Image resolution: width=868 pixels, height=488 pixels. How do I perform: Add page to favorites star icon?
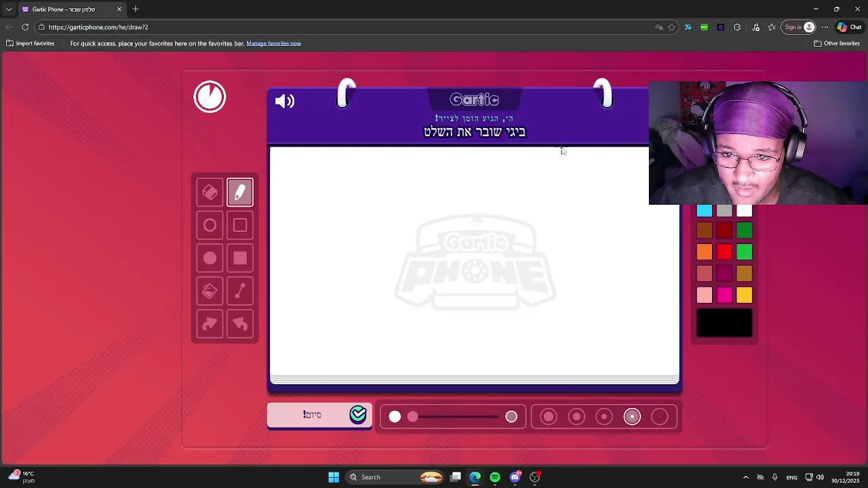[x=672, y=27]
